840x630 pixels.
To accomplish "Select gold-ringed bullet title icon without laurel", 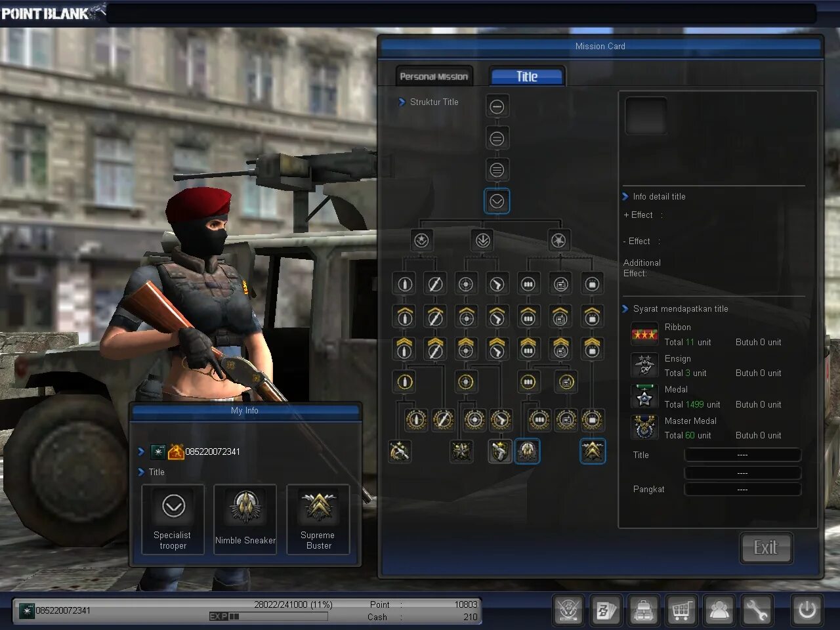I will (404, 381).
